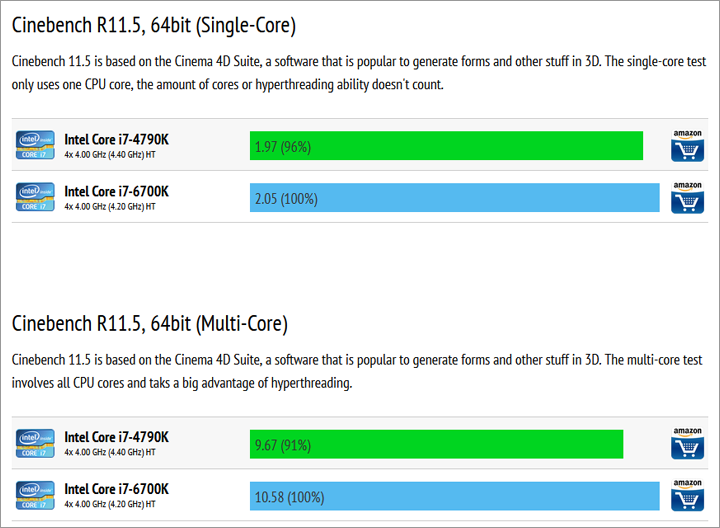Click Intel badge beside single-core i7-4790K
Image resolution: width=720 pixels, height=528 pixels.
click(35, 145)
